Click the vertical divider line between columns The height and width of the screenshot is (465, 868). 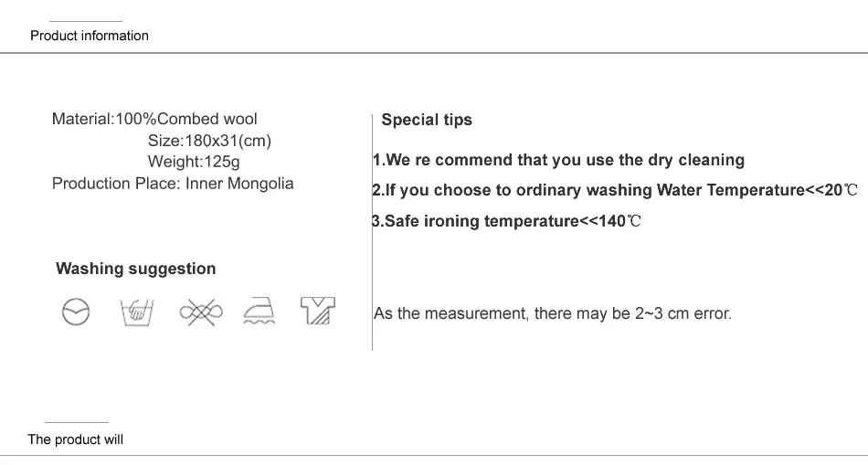pos(372,232)
